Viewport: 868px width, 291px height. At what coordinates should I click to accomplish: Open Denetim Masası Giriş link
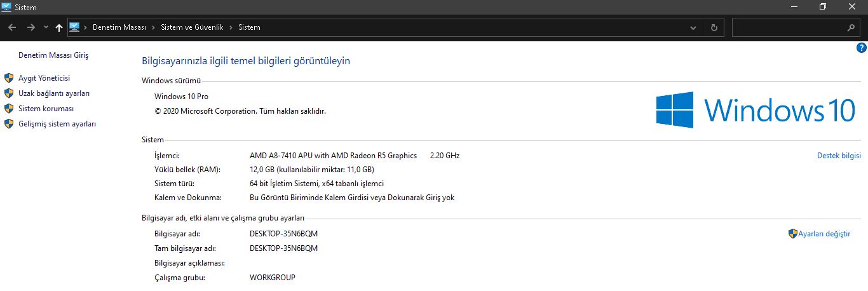click(53, 55)
